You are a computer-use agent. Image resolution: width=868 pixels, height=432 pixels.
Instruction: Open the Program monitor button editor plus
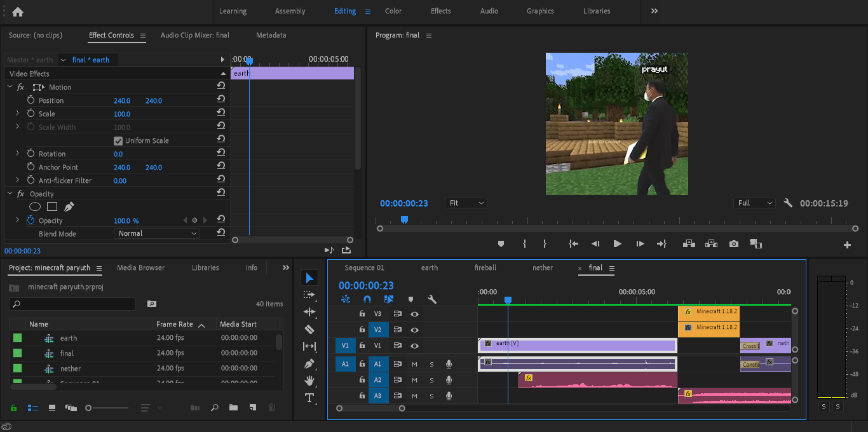coord(847,245)
